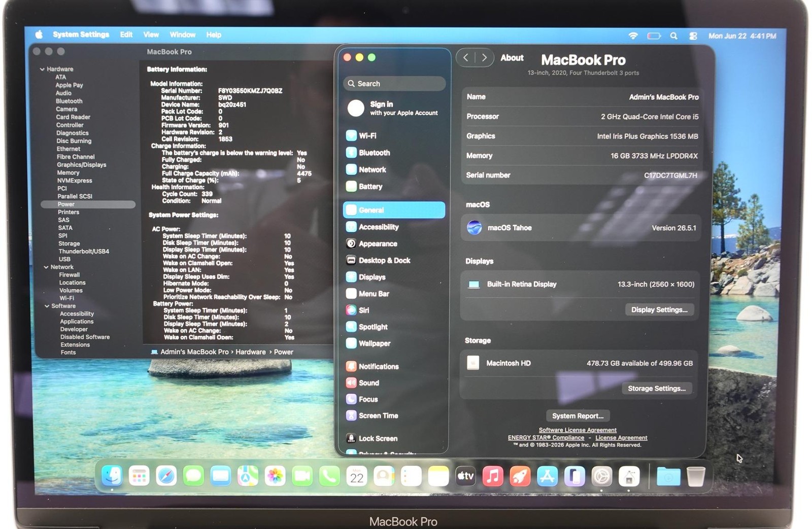Click Display Settings button

tap(659, 309)
